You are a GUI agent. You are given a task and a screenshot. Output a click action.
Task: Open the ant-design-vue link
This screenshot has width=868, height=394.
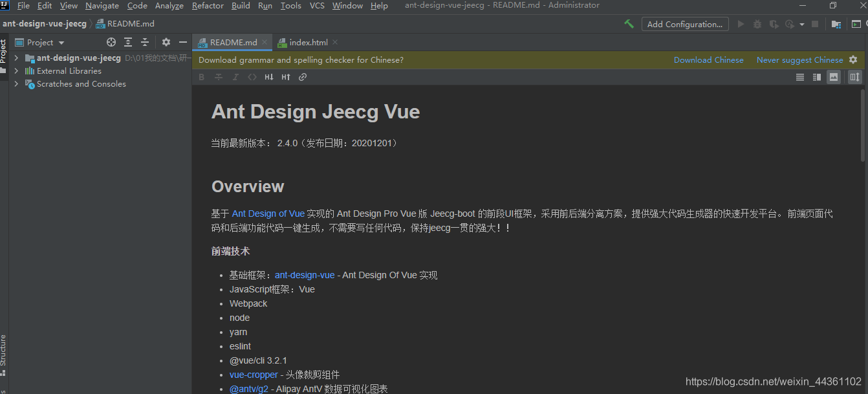[x=305, y=275]
